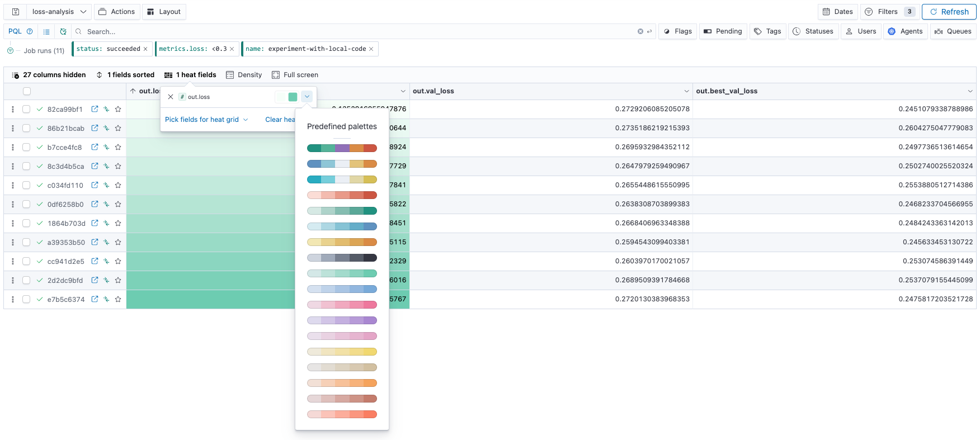Click compare icon for run a39353b50

[106, 242]
